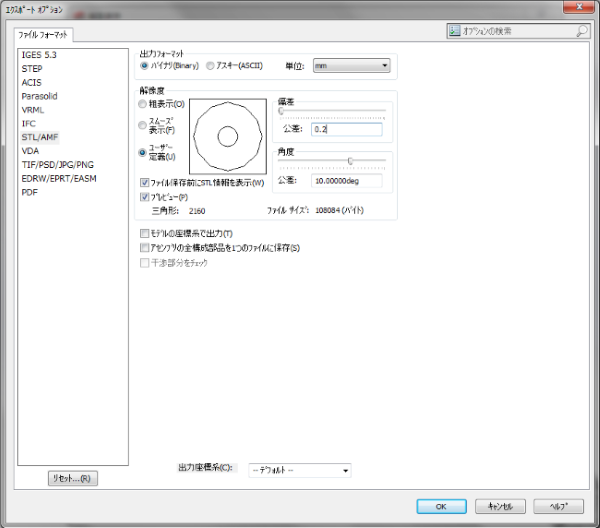
Task: Select Parasolid in format list
Action: 39,96
